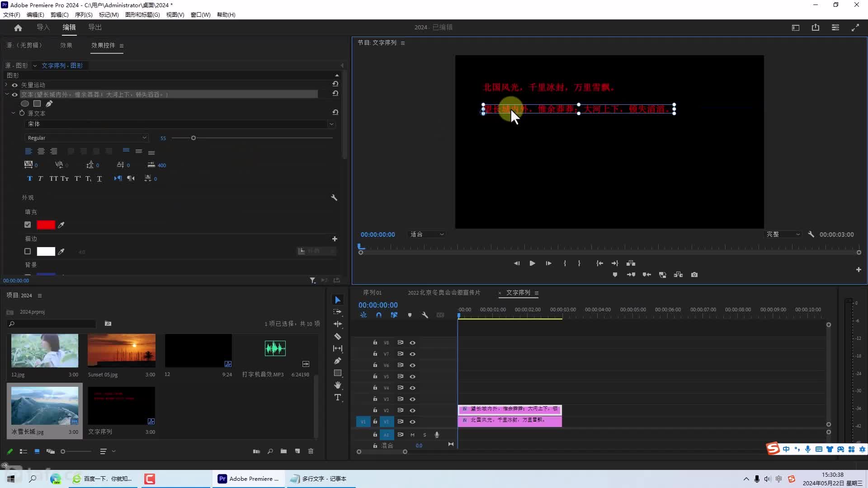Viewport: 868px width, 488px height.
Task: Click the stroke color eyedropper
Action: point(61,252)
